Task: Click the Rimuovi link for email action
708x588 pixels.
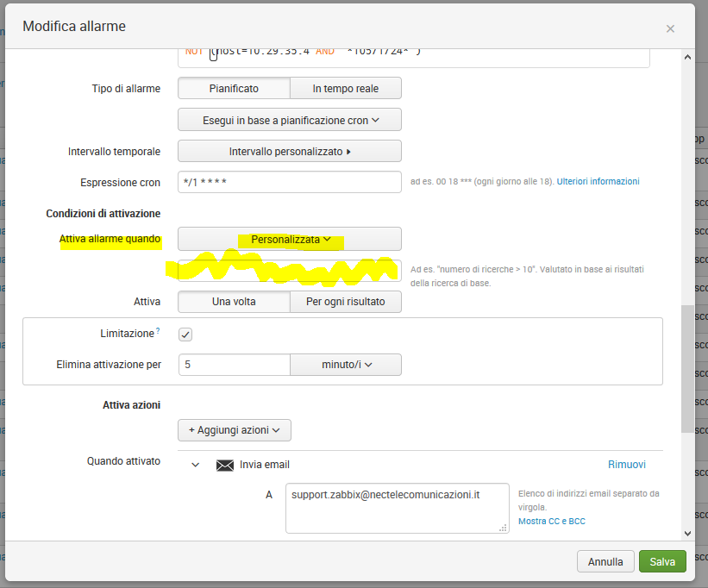Action: click(x=626, y=465)
